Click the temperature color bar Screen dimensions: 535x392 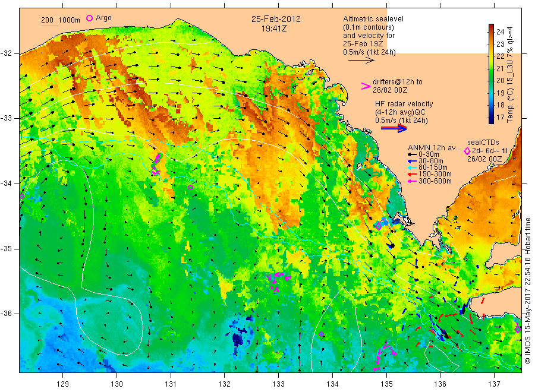pyautogui.click(x=491, y=74)
